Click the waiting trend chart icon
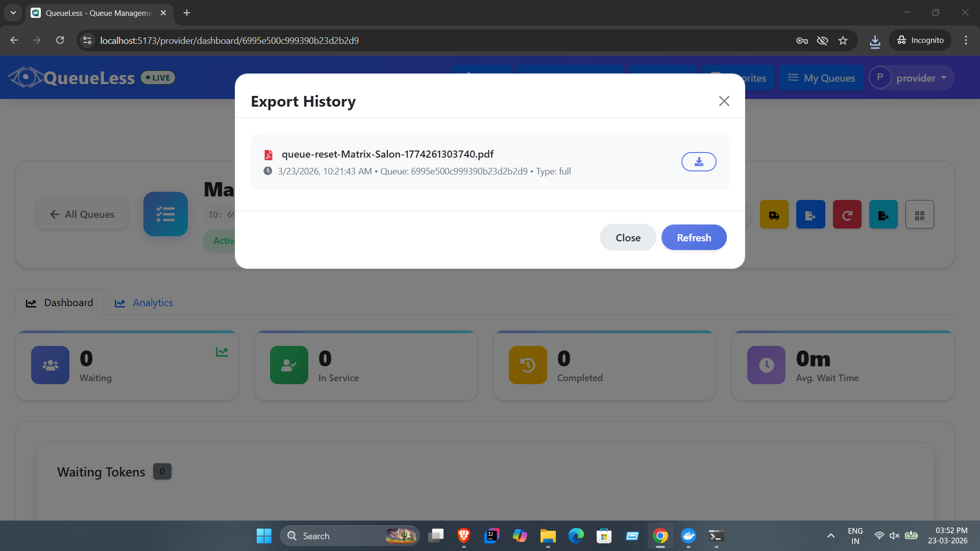The width and height of the screenshot is (980, 551). (222, 352)
